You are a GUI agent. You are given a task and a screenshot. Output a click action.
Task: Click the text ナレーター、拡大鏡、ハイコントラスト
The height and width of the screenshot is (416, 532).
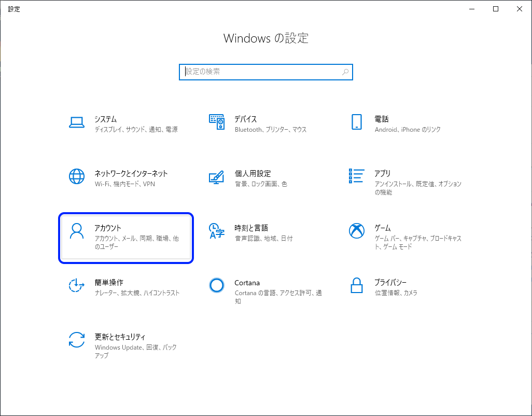coord(137,293)
